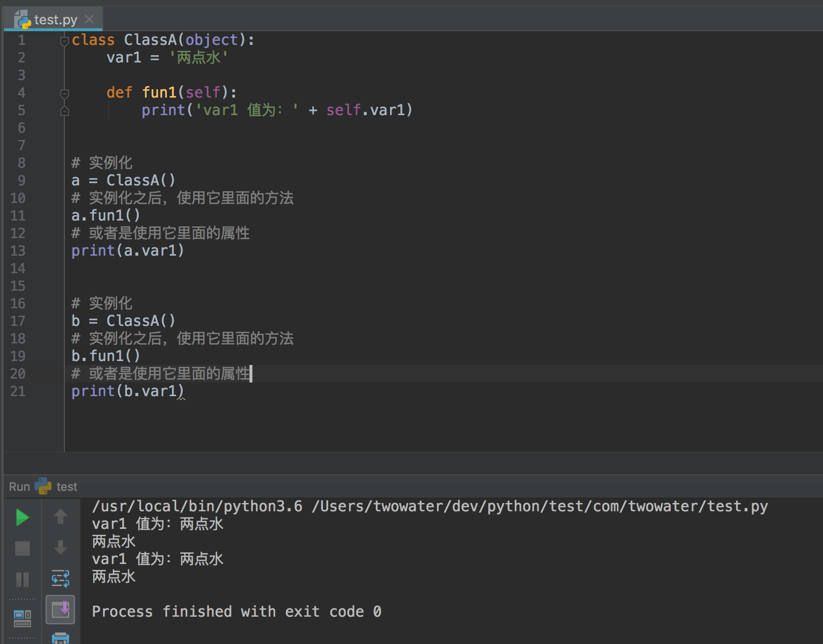Click the 'Run' tool window label

(x=20, y=486)
